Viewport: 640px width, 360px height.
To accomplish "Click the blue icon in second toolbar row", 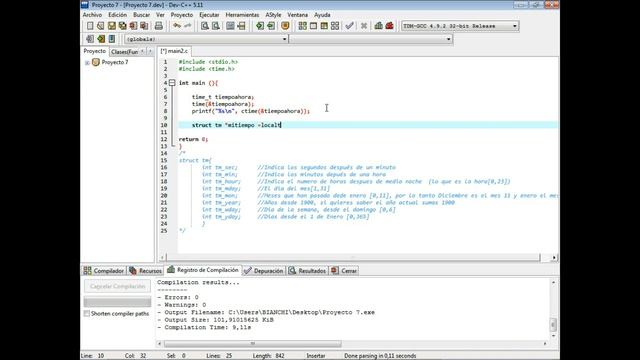I will pyautogui.click(x=112, y=39).
